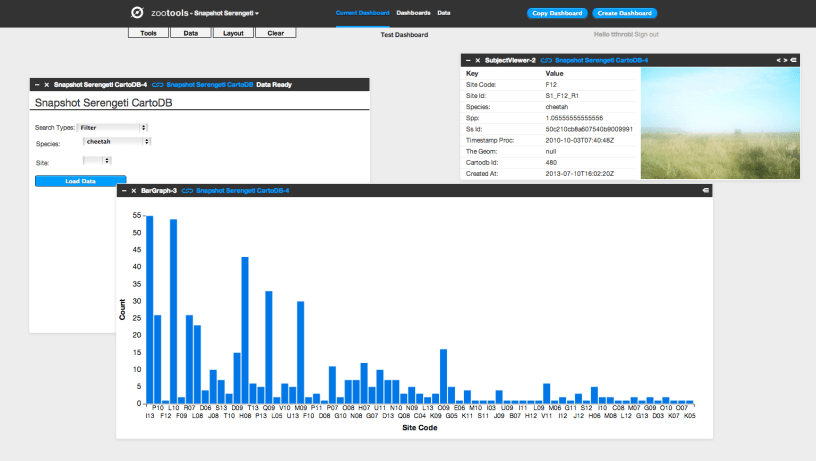Show next subject in SubjectViewer-2

tap(785, 60)
